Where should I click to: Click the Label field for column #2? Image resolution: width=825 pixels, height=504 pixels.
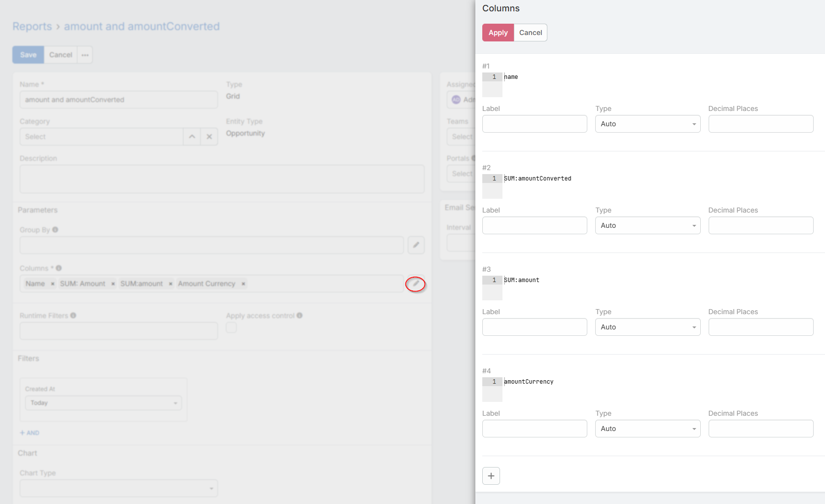(534, 225)
